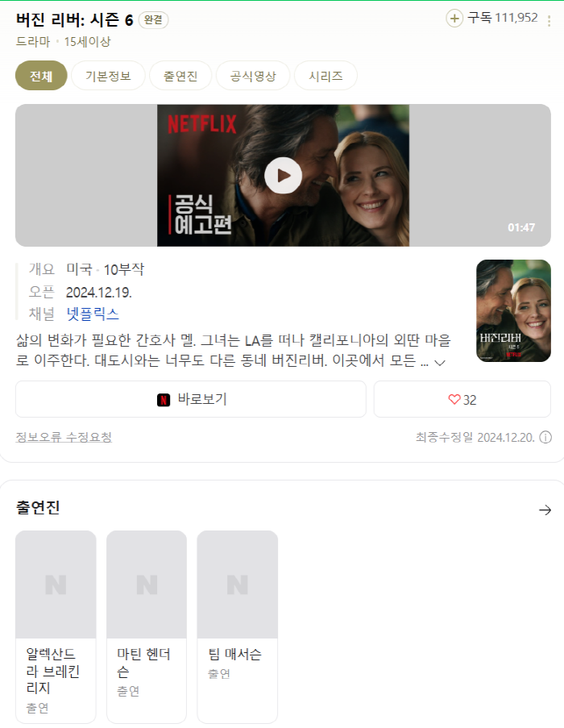The width and height of the screenshot is (564, 728).
Task: Open 알렉산드라 브레킨리지 cast card
Action: click(56, 626)
